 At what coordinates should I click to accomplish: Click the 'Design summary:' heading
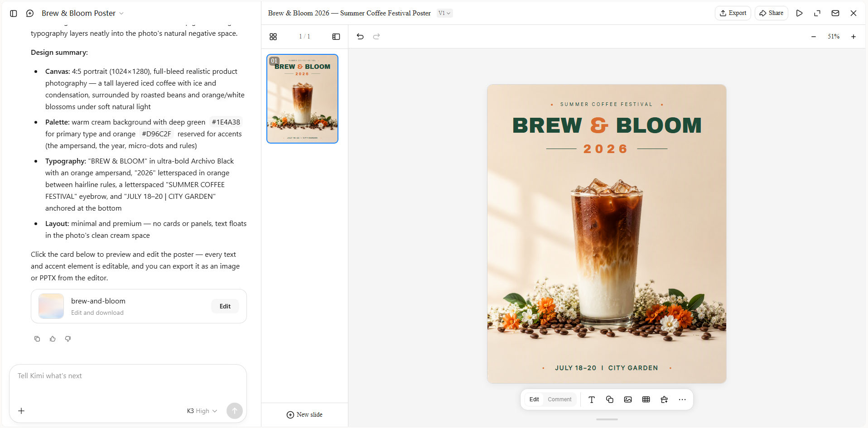click(x=59, y=53)
